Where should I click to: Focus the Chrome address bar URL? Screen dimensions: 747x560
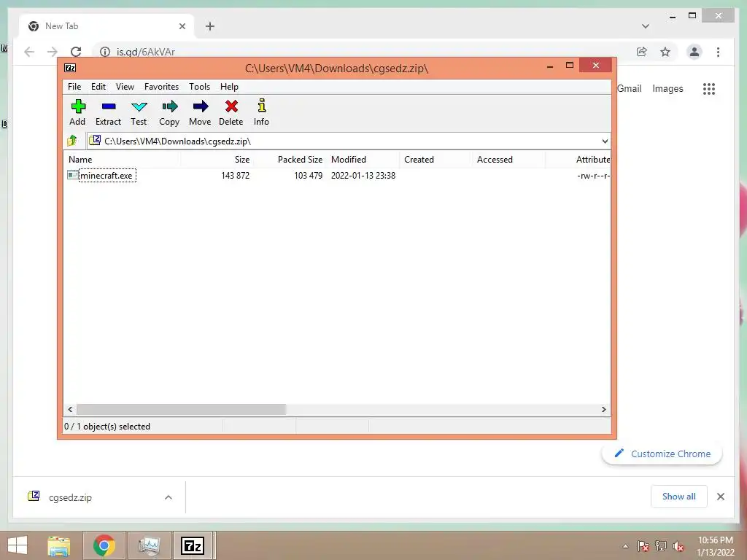coord(146,52)
